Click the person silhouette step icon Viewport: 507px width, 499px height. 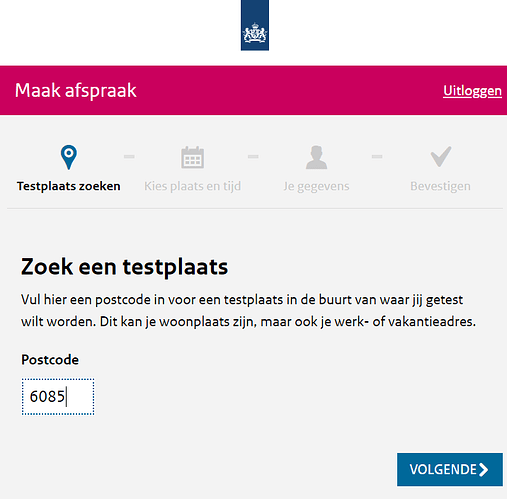tap(316, 157)
